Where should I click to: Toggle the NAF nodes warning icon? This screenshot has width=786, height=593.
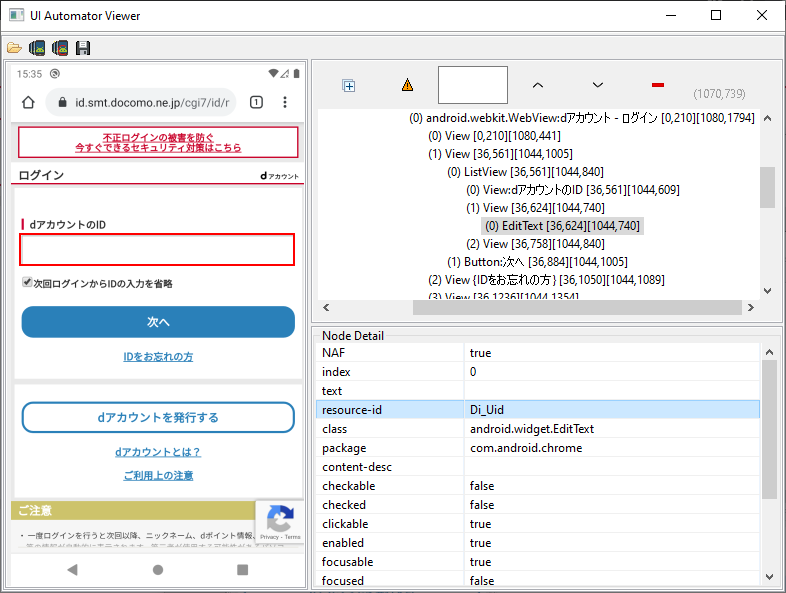click(x=408, y=85)
